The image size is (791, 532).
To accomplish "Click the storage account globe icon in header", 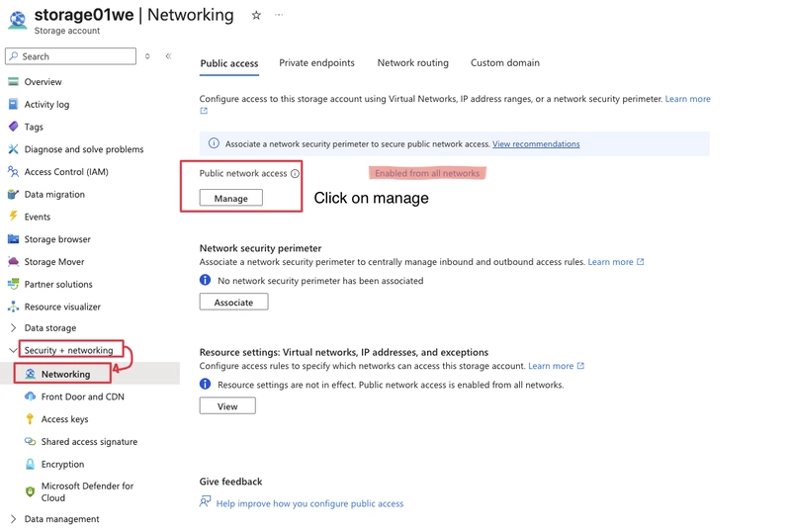I will (x=18, y=20).
